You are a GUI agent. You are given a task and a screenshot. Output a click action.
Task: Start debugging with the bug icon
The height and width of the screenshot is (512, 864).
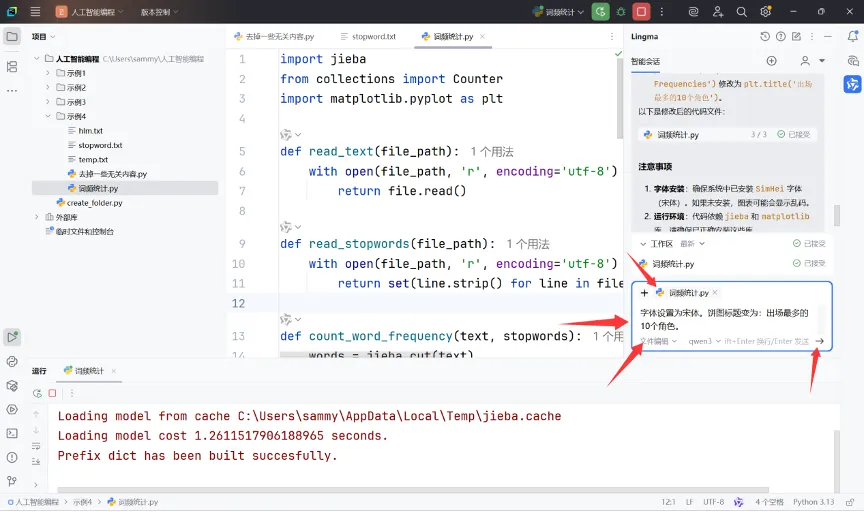(621, 12)
